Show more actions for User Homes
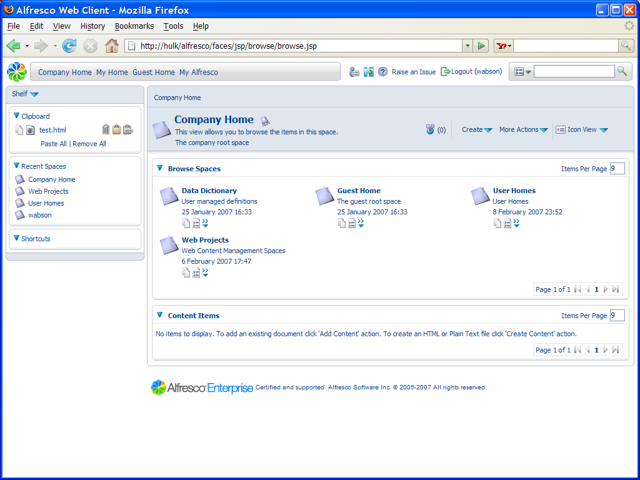This screenshot has height=480, width=640. click(x=516, y=223)
